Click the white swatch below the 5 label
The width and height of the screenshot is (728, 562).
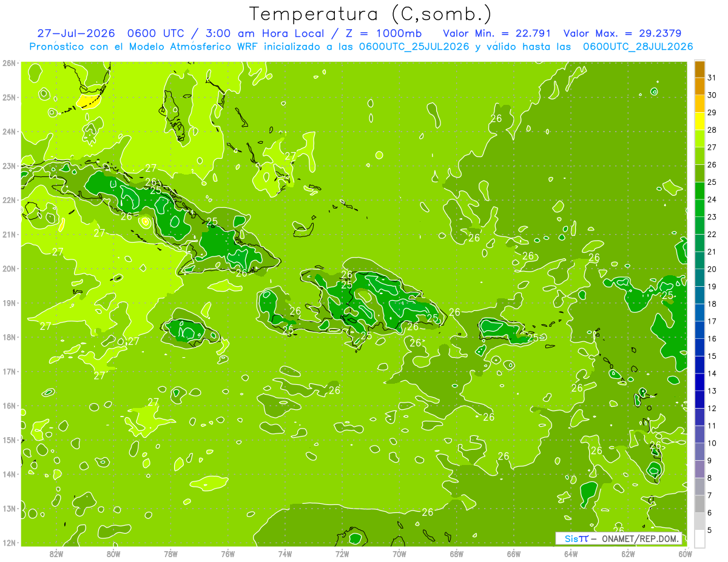[x=699, y=538]
